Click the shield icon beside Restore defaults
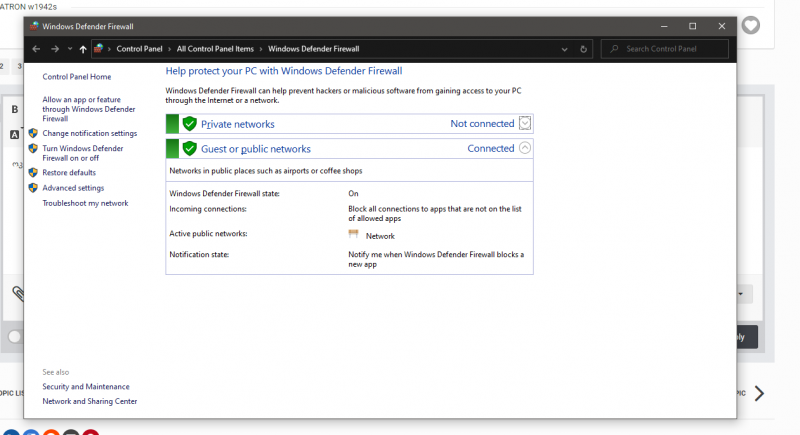 [33, 172]
